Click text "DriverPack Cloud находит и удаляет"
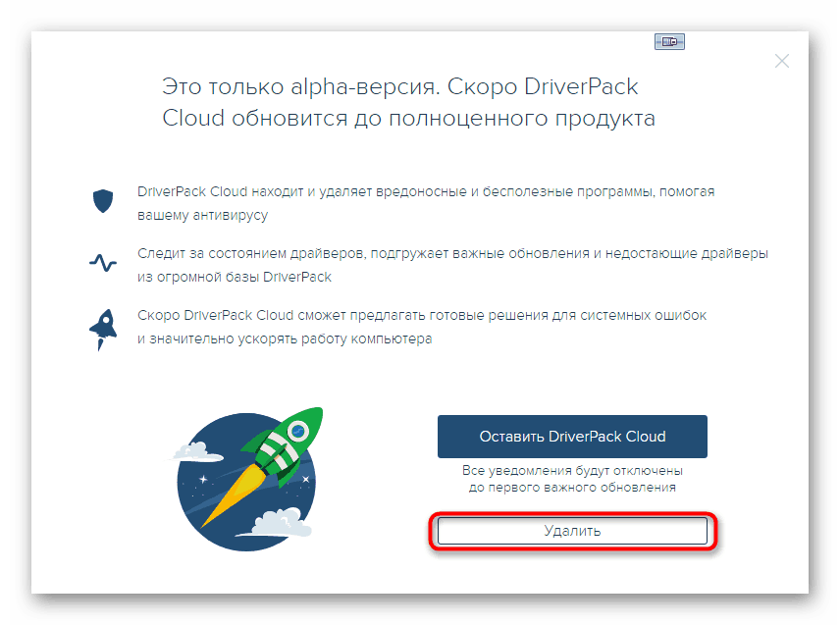The width and height of the screenshot is (840, 625). 254,191
